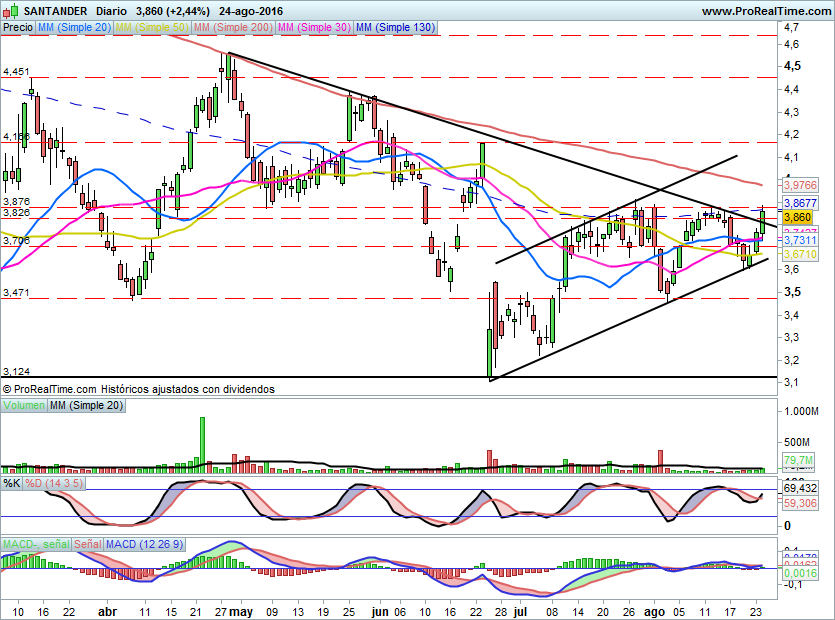Viewport: 835px width, 620px height.
Task: Click the 3,7311 moving average value tag
Action: (x=799, y=240)
